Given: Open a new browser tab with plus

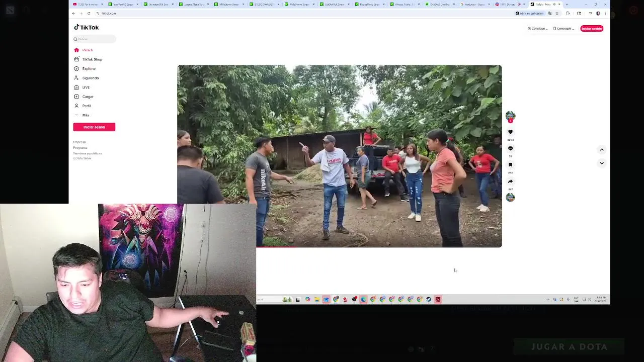Looking at the screenshot, I should tap(567, 5).
